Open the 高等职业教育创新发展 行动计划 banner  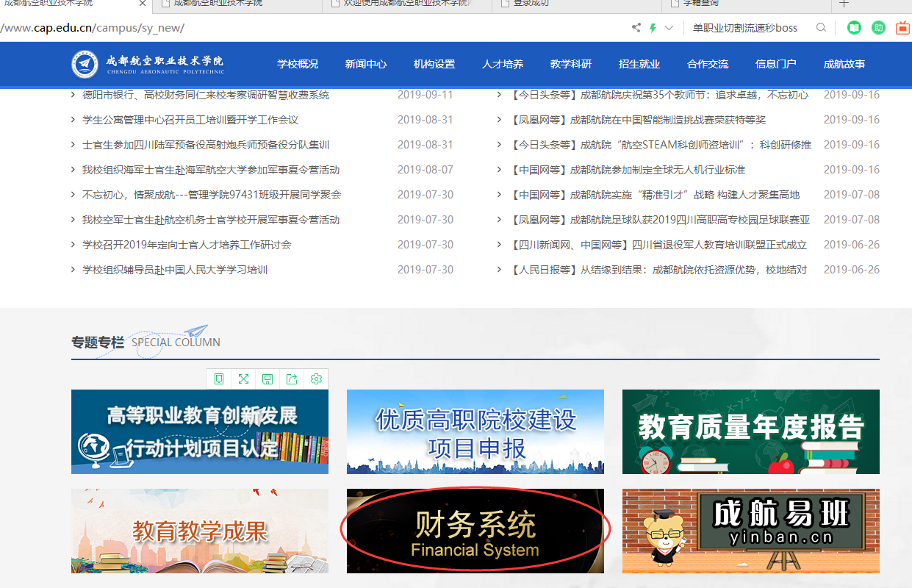pyautogui.click(x=200, y=431)
